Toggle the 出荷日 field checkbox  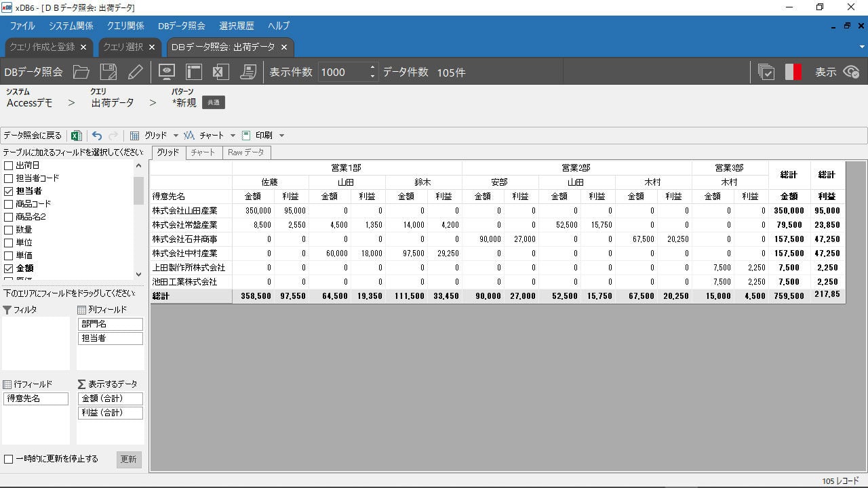(9, 165)
